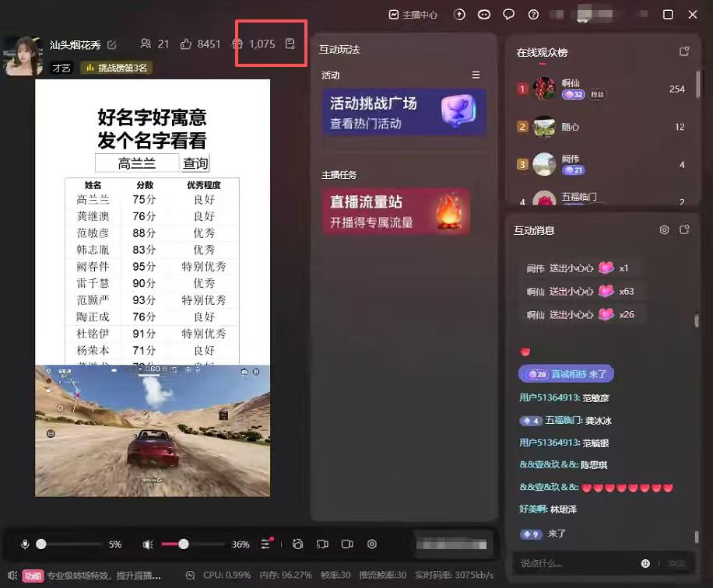Edit the stream title via the pencil icon
The height and width of the screenshot is (588, 713).
click(111, 44)
